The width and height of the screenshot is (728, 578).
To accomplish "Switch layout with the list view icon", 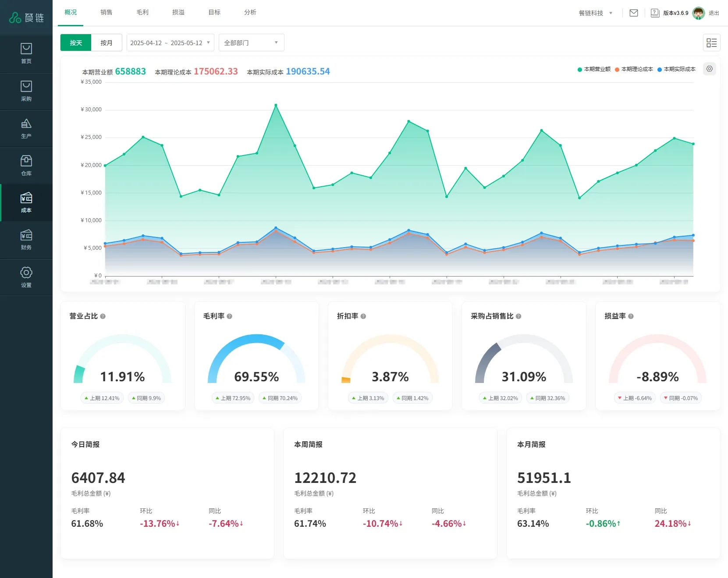I will pos(711,43).
